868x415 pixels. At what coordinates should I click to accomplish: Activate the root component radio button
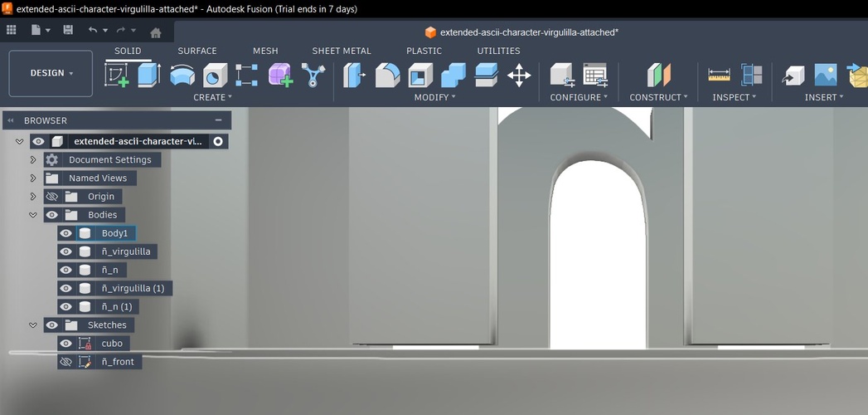coord(218,141)
